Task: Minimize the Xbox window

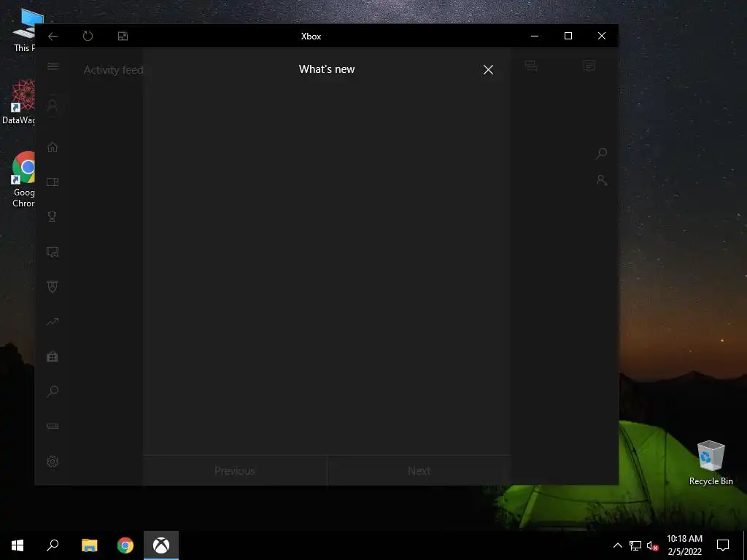Action: [x=535, y=36]
